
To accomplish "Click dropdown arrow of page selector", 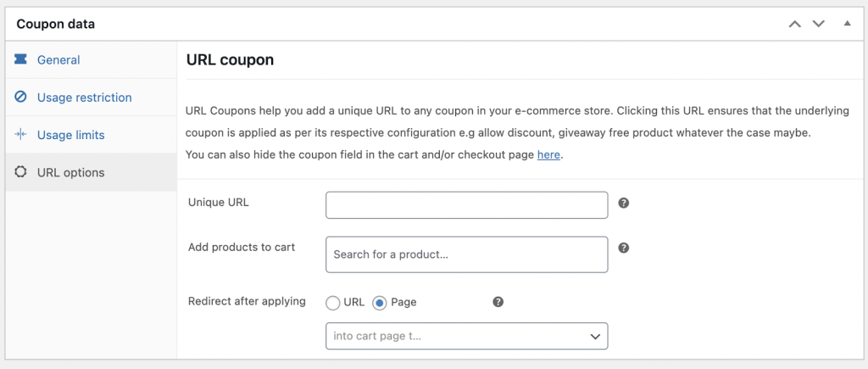I will click(x=595, y=336).
